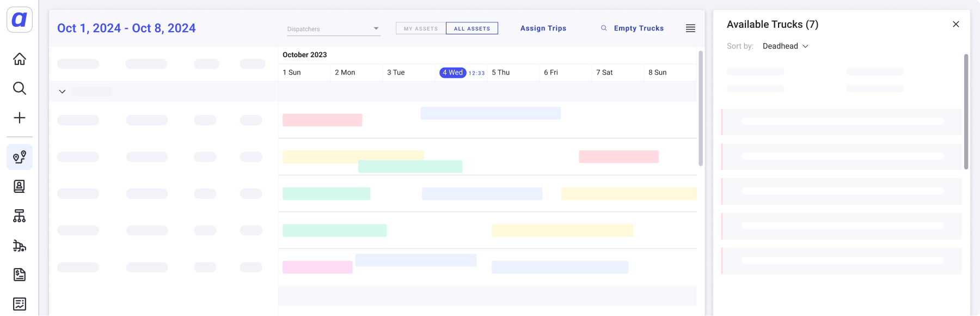The image size is (980, 316).
Task: Collapse the group row chevron
Action: tap(62, 92)
